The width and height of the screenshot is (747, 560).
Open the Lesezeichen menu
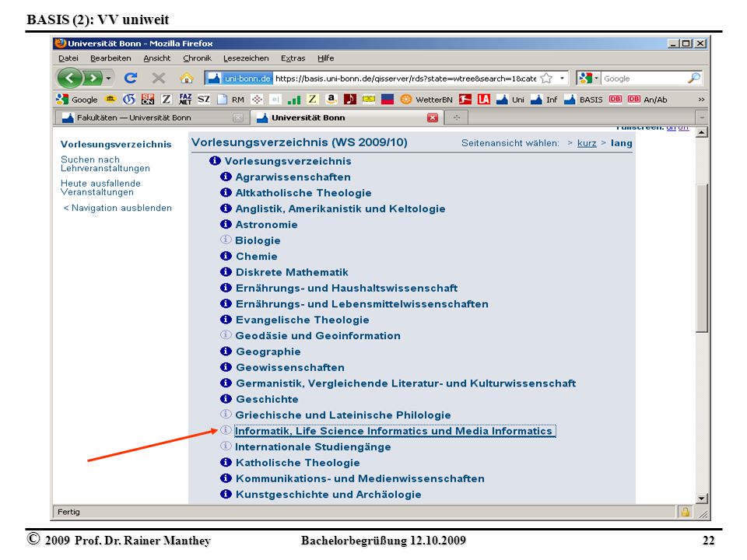pos(246,58)
